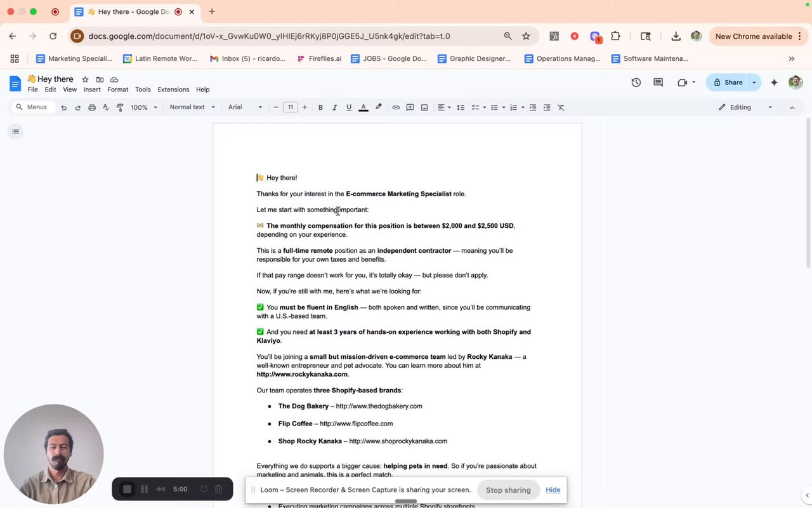Print the document using the printer icon
812x508 pixels.
point(92,107)
